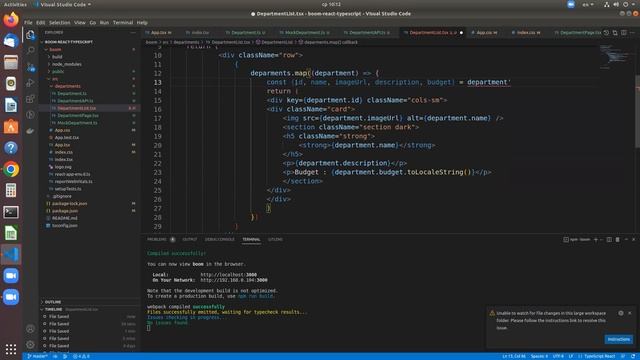Expand the Outline section

click(x=53, y=302)
